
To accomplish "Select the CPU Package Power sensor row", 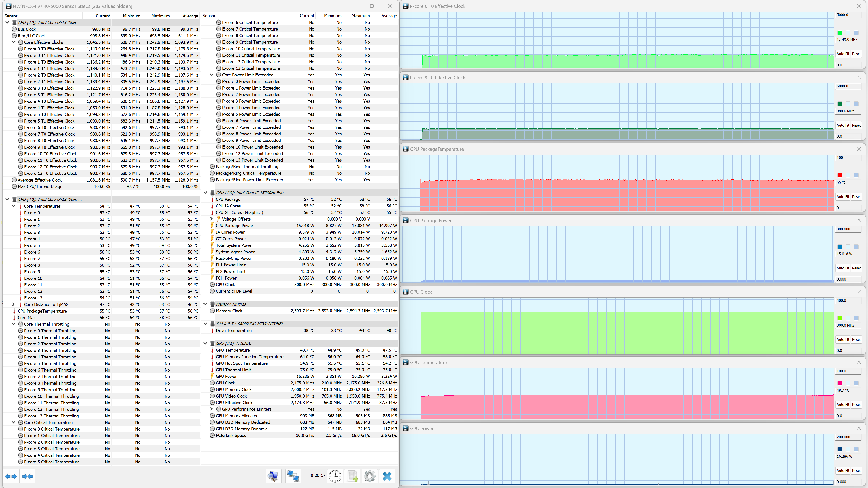I will click(234, 226).
